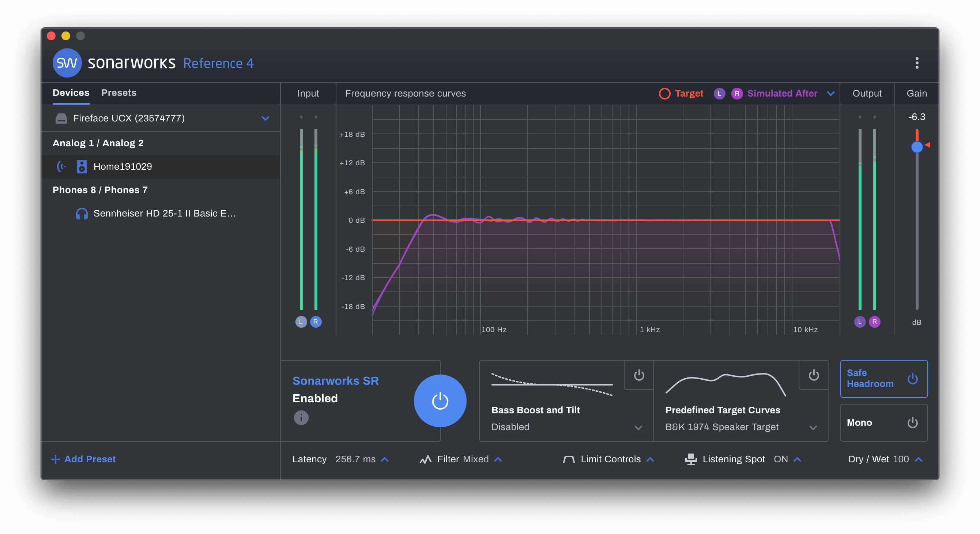
Task: Toggle Simulated After left channel L
Action: [x=719, y=93]
